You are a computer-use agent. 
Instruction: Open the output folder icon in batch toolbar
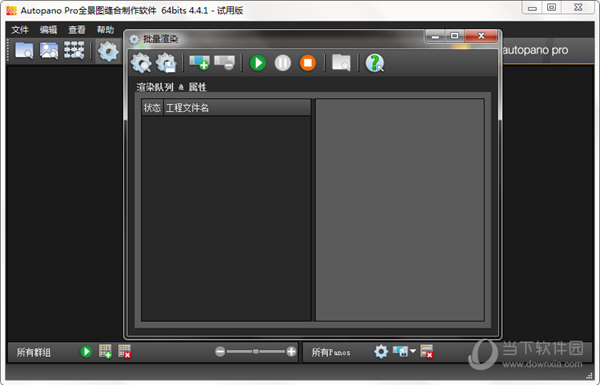click(x=341, y=63)
